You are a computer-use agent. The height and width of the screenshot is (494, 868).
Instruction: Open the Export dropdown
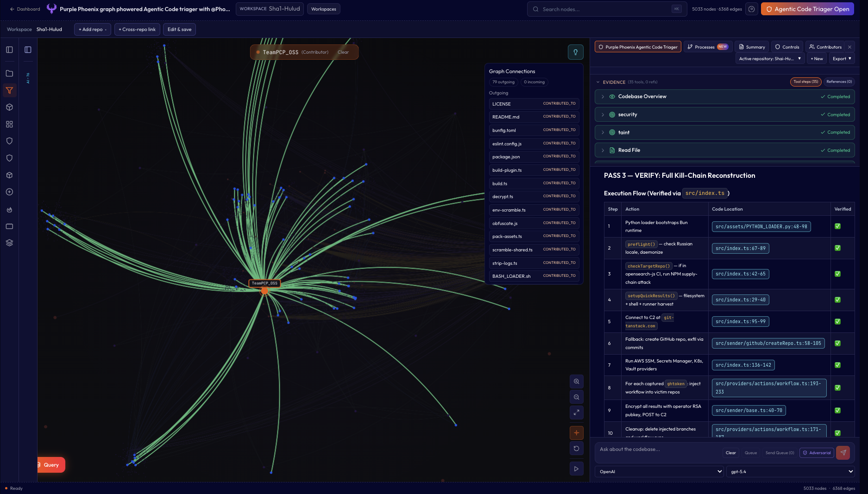point(842,59)
